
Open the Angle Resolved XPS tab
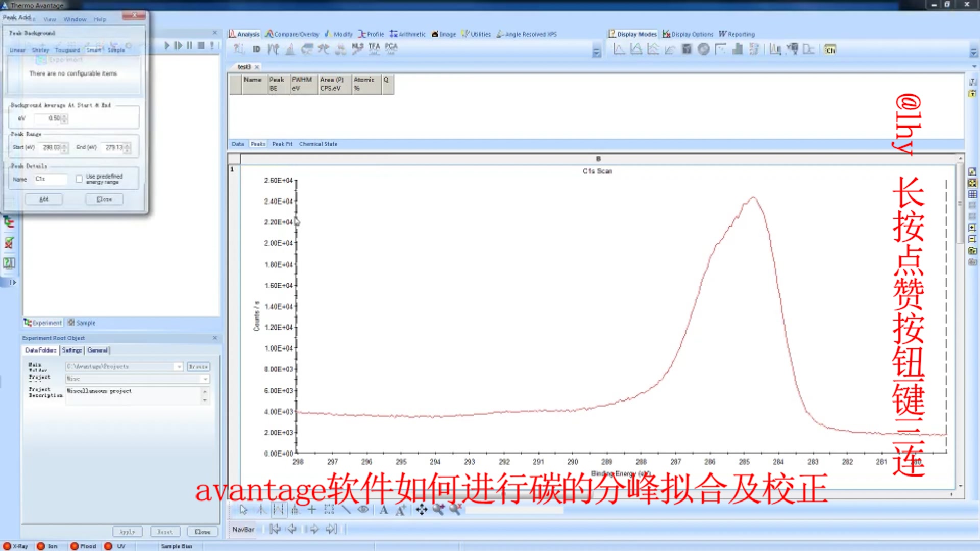tap(526, 34)
